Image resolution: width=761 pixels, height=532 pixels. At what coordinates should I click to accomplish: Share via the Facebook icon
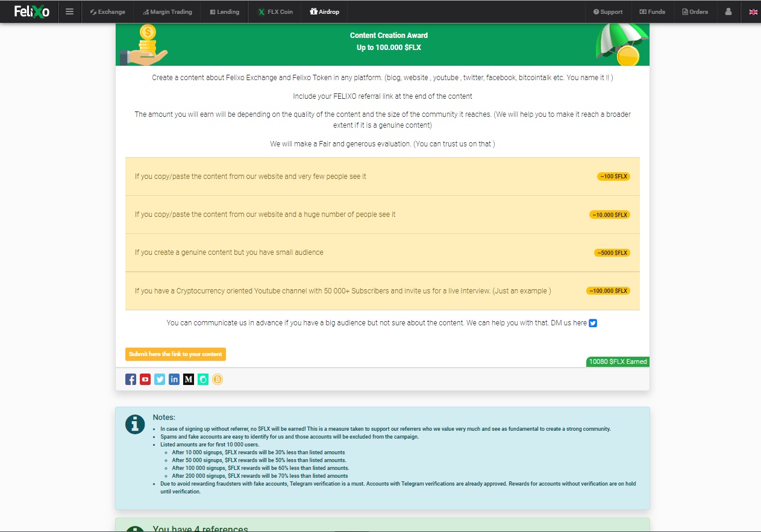131,379
